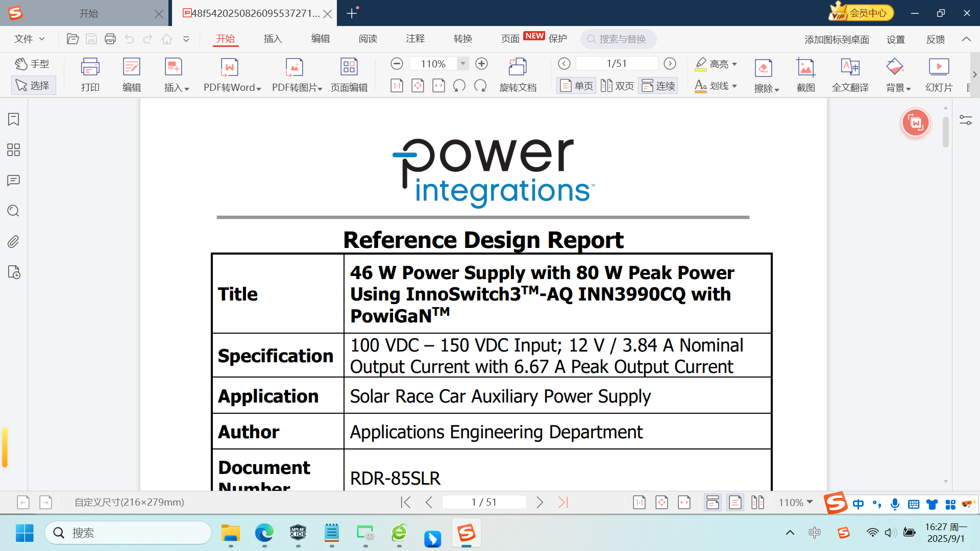Start Slideshow (幻灯片) mode
The width and height of the screenshot is (980, 551).
[x=939, y=74]
